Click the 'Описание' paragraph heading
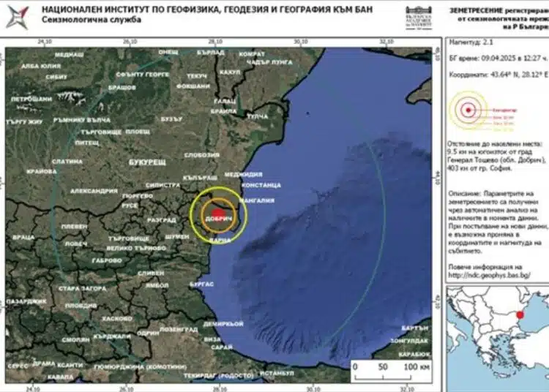The width and height of the screenshot is (549, 392). pyautogui.click(x=463, y=193)
